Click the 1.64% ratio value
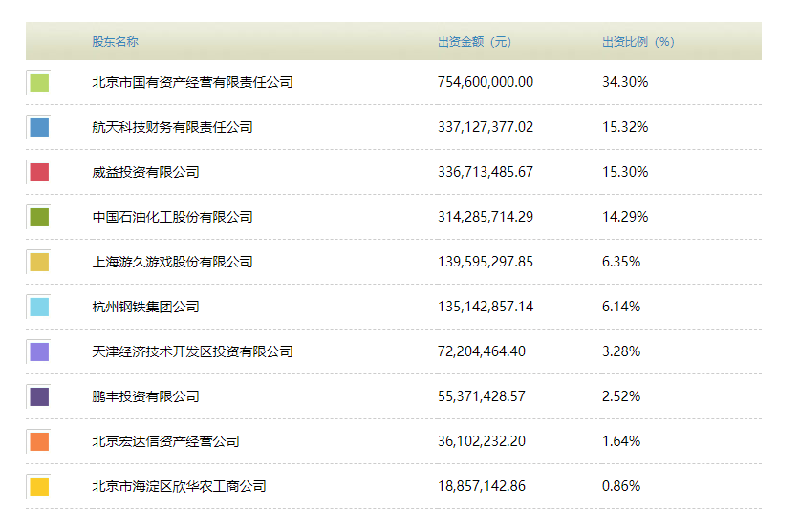Screen dimensions: 800x532 point(621,441)
